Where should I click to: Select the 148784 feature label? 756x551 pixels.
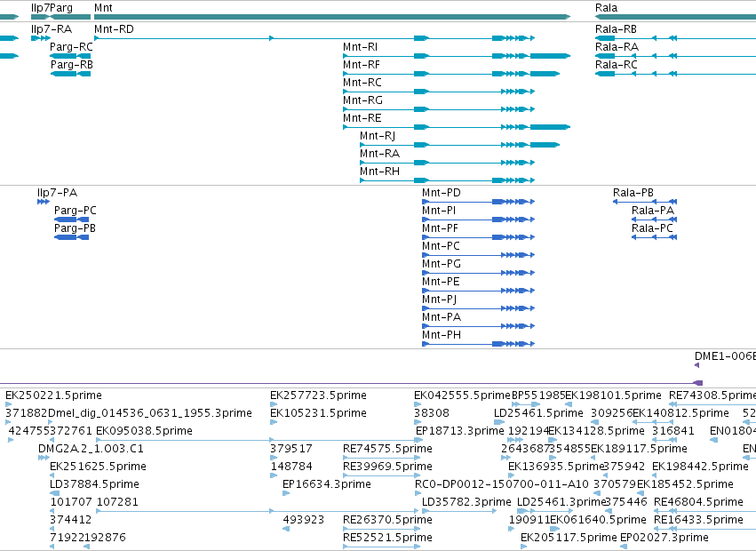point(291,467)
